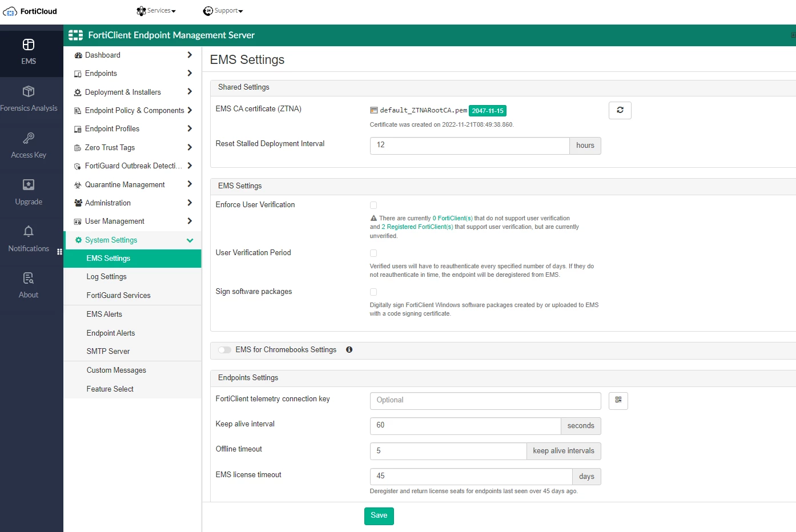Expand the Dashboard menu chevron

click(190, 55)
